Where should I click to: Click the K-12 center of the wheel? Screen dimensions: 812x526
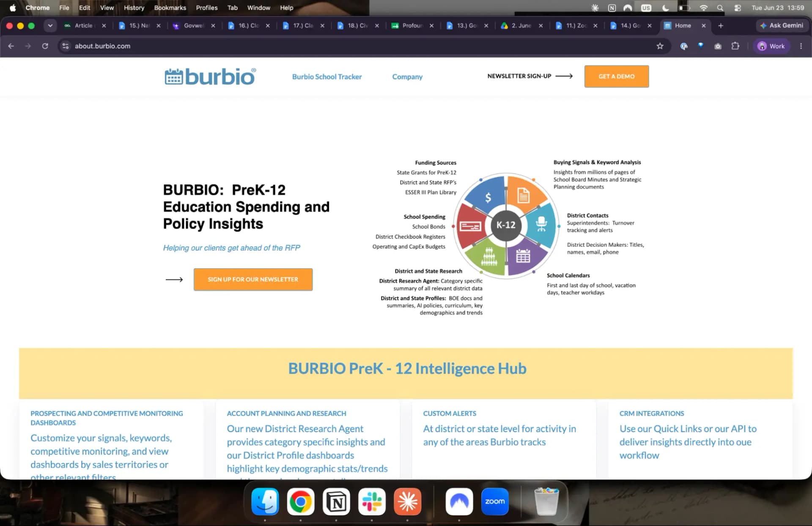pos(506,225)
